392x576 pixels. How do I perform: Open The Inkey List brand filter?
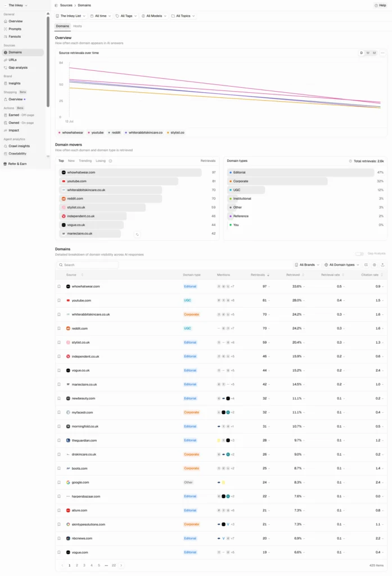70,16
